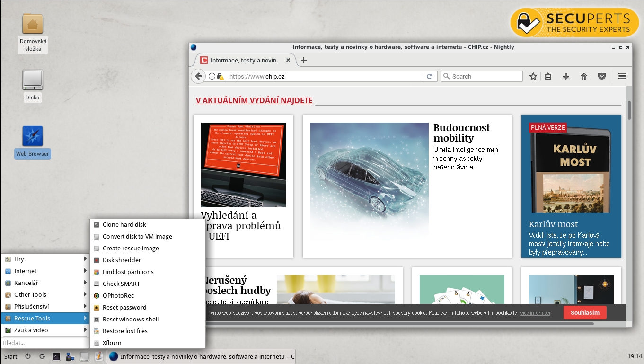Screen dimensions: 644x364
Task: Open the Karlův most article title
Action: click(x=553, y=224)
